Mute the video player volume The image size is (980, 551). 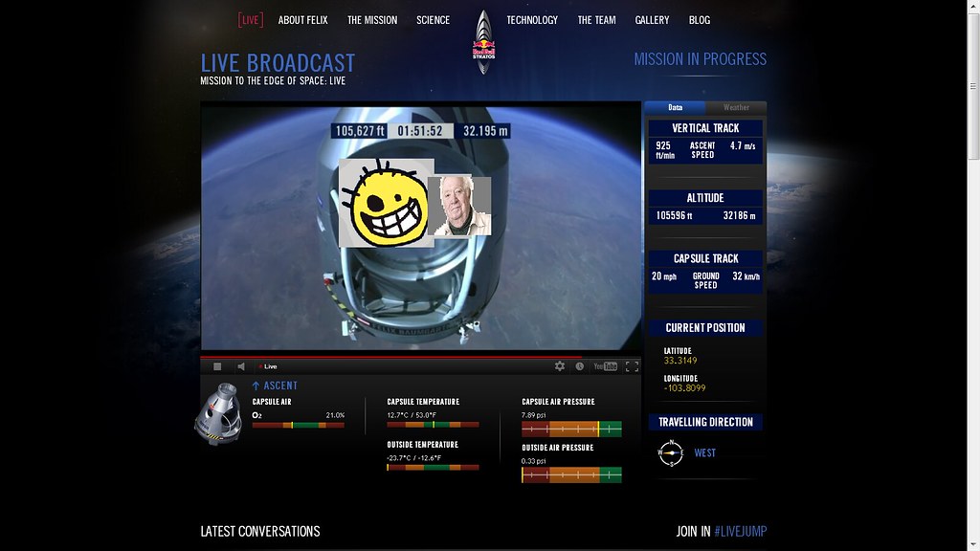pos(241,366)
